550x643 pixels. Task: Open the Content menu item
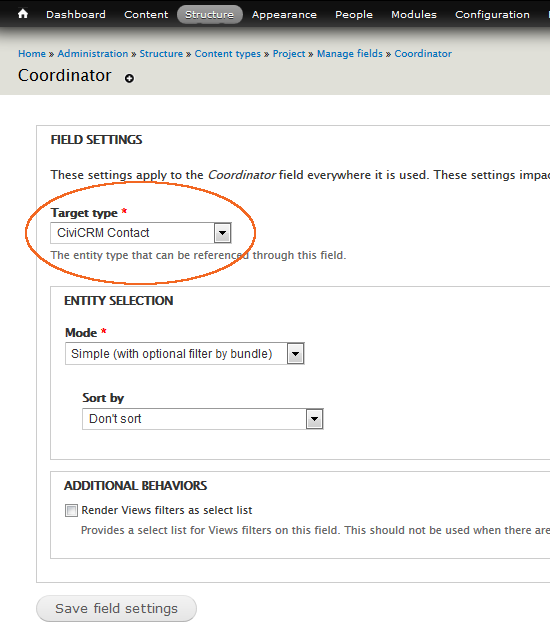[x=146, y=14]
